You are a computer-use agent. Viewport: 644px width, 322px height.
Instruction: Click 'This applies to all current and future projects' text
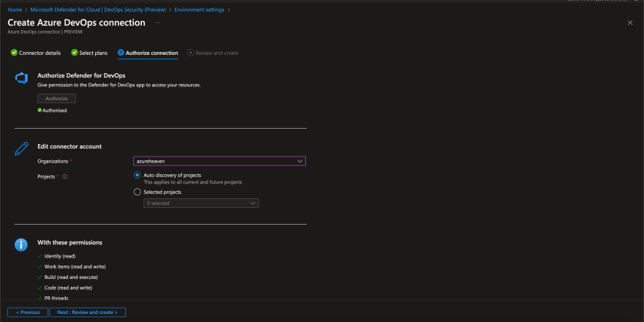pyautogui.click(x=192, y=182)
